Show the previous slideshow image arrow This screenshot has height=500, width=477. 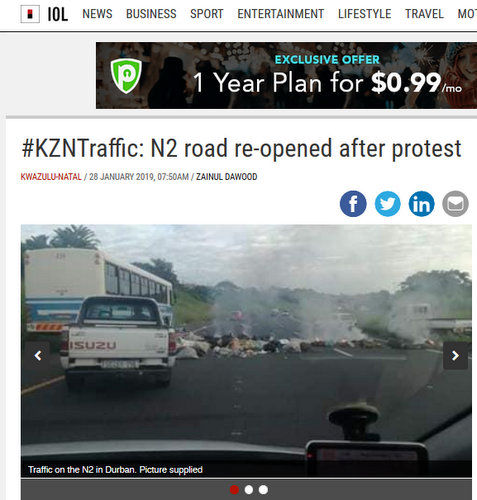click(38, 356)
